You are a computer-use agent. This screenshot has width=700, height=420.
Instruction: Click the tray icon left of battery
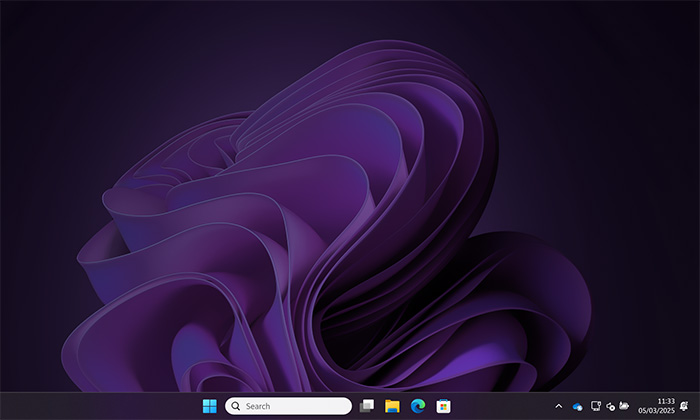pos(610,407)
